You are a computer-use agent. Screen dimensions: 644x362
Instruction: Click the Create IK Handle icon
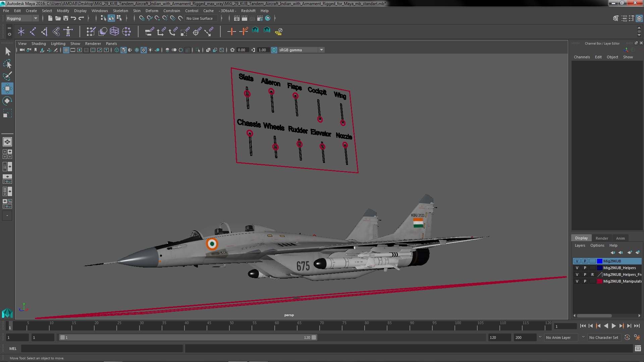click(x=44, y=32)
